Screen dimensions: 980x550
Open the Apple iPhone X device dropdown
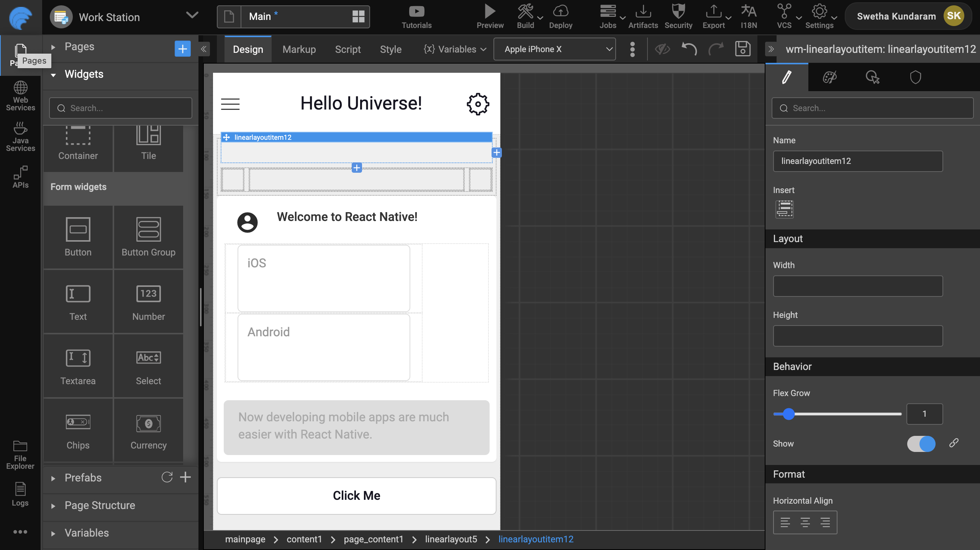[554, 49]
